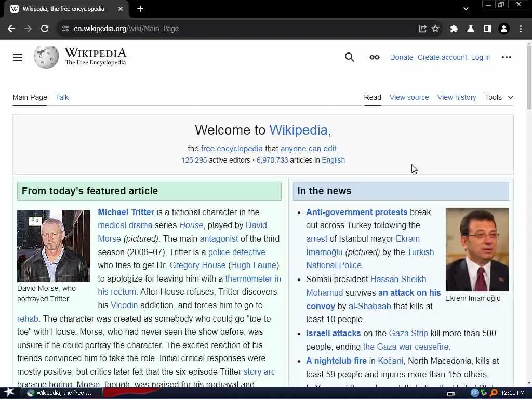
Task: Open the Chrome labs flask icon
Action: pyautogui.click(x=470, y=29)
